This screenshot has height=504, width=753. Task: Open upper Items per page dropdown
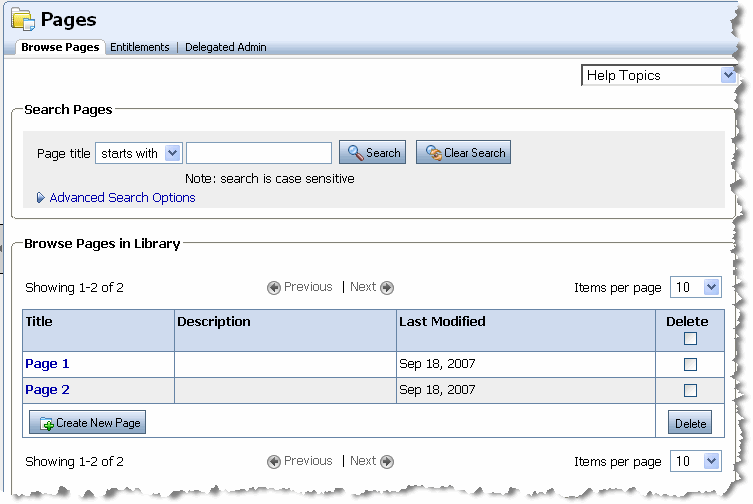pos(696,287)
